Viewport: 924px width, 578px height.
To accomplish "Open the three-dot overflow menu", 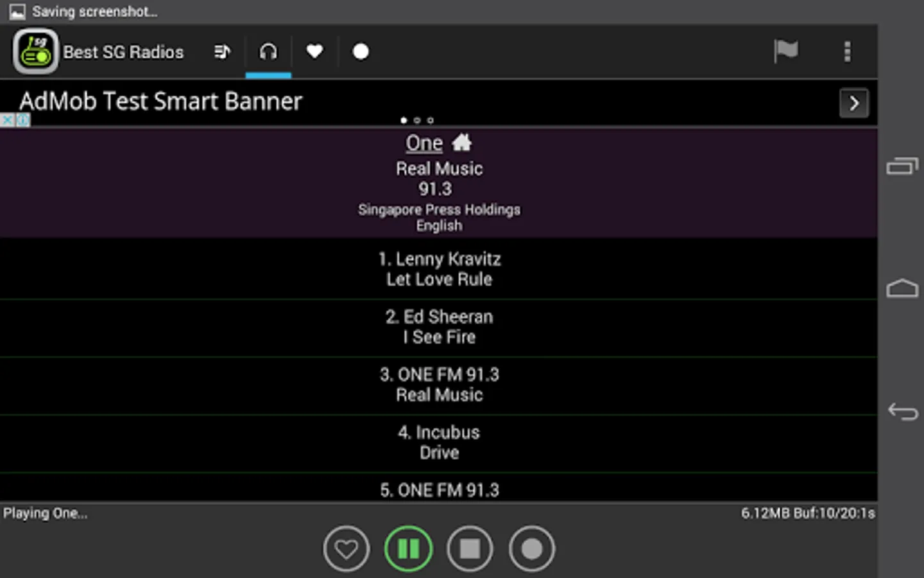I will pyautogui.click(x=848, y=51).
